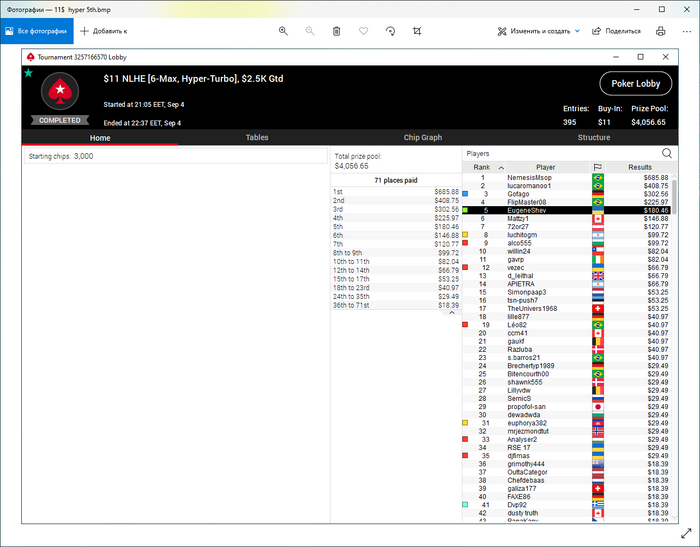Click the delete trash can icon
700x547 pixels.
(x=337, y=31)
